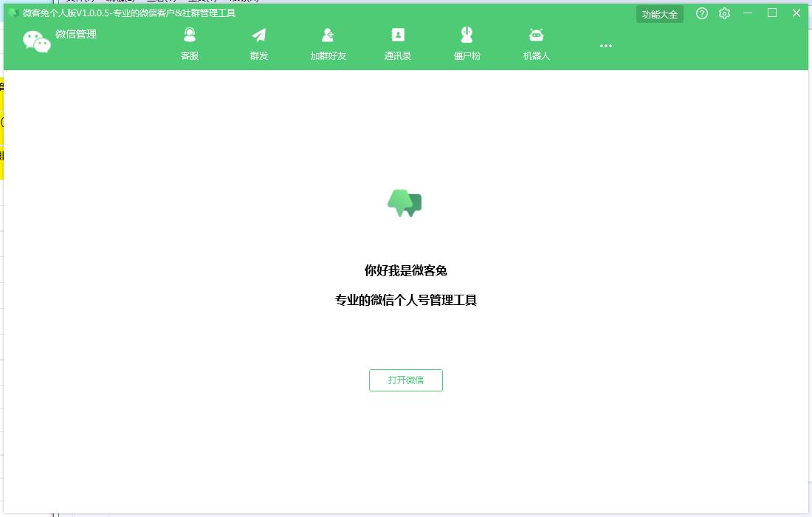The width and height of the screenshot is (812, 517).
Task: Select the 群发 paper plane icon
Action: pyautogui.click(x=259, y=35)
